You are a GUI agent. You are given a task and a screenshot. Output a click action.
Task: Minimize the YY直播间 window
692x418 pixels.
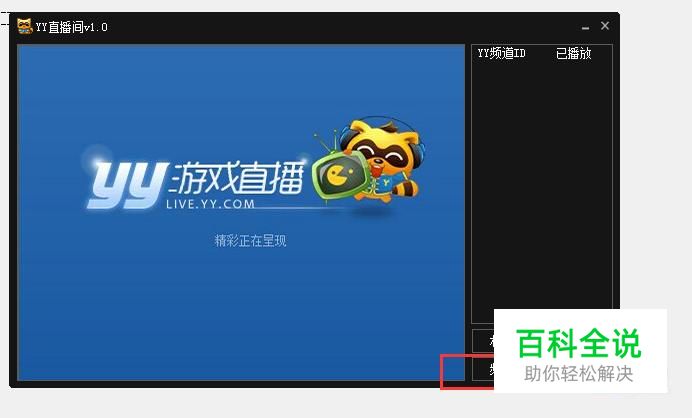(x=585, y=27)
